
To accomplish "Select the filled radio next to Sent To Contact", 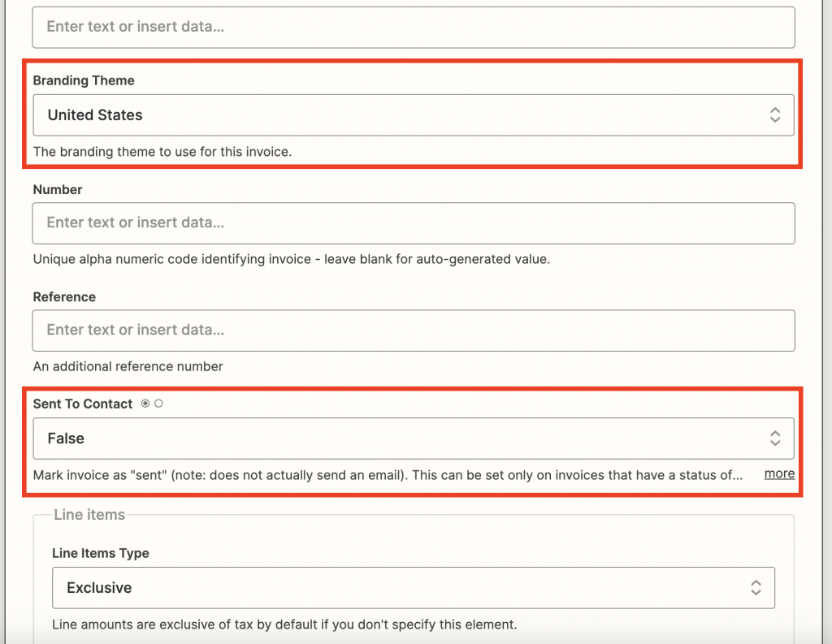I will (x=145, y=404).
